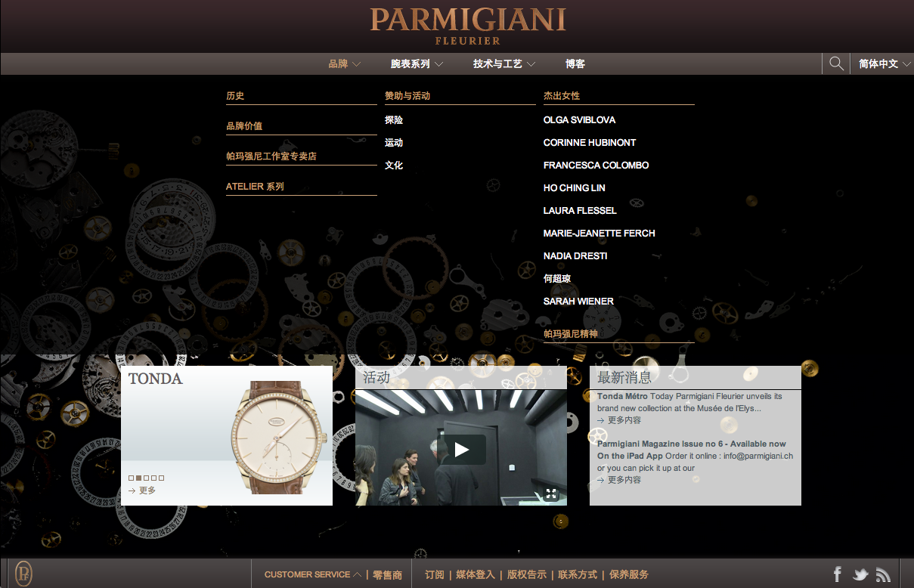Open the 杰出女性 heading
The image size is (914, 588).
562,96
